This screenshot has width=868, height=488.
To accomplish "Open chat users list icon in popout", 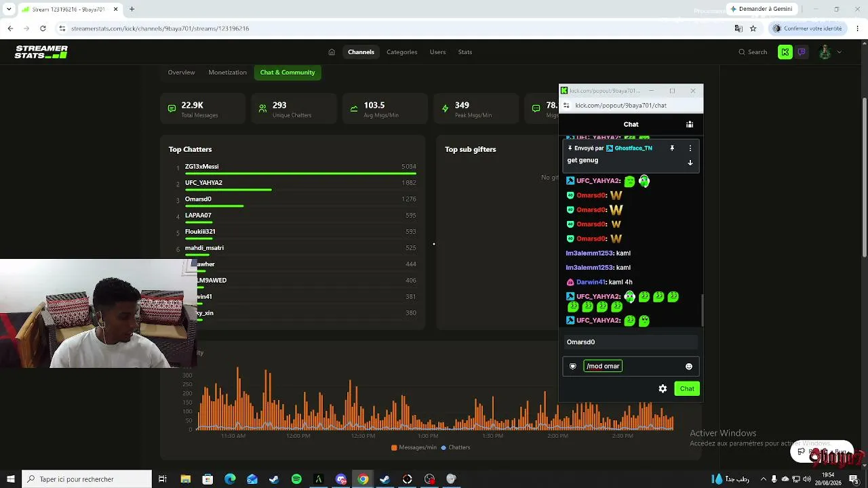I will (690, 125).
